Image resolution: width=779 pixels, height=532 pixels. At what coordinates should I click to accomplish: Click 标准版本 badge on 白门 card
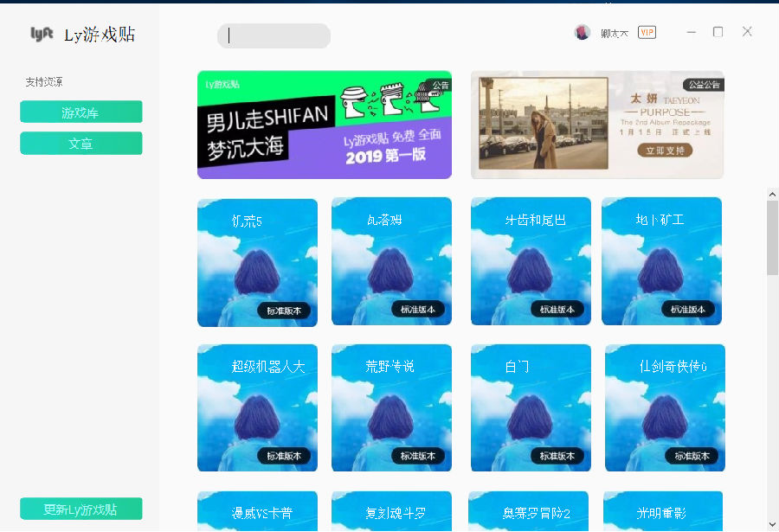[x=557, y=456]
